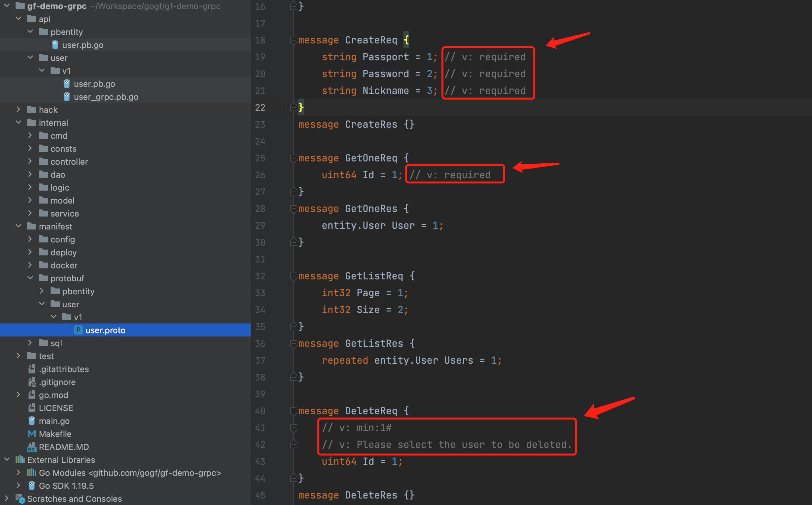Expand the hack folder

click(x=18, y=110)
